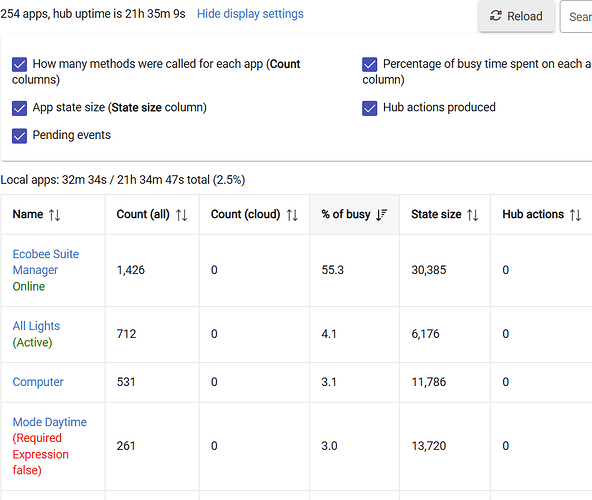Disable the Pending events checkbox

(x=19, y=136)
